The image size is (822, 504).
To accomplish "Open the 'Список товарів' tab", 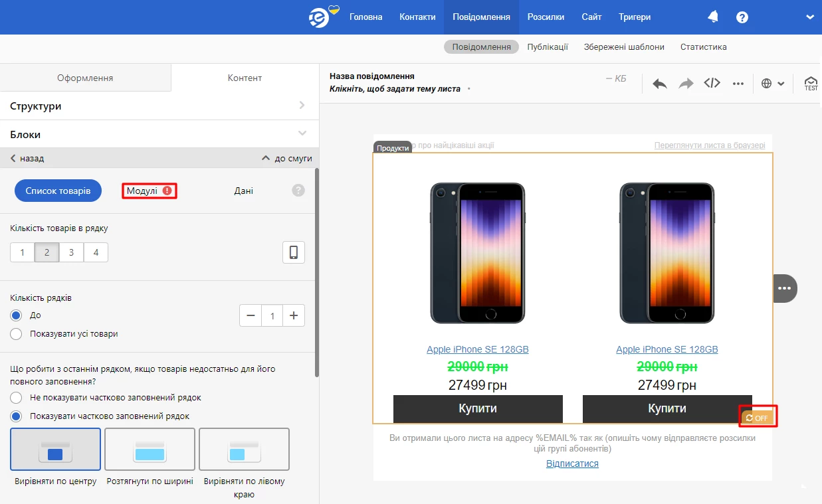I will tap(58, 191).
